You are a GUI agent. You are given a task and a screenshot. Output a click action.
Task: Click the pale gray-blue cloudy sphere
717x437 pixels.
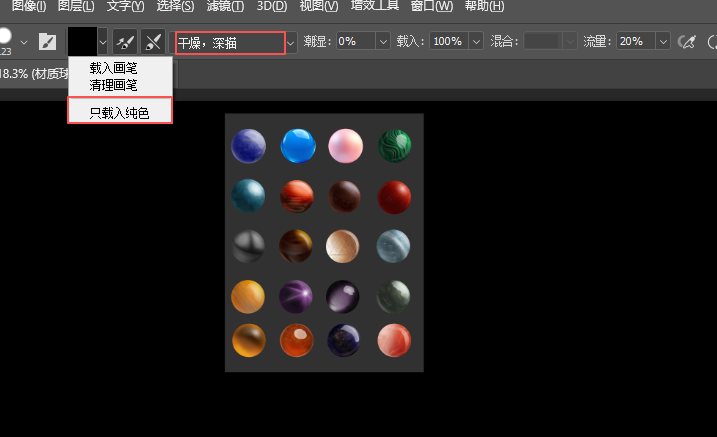click(393, 246)
